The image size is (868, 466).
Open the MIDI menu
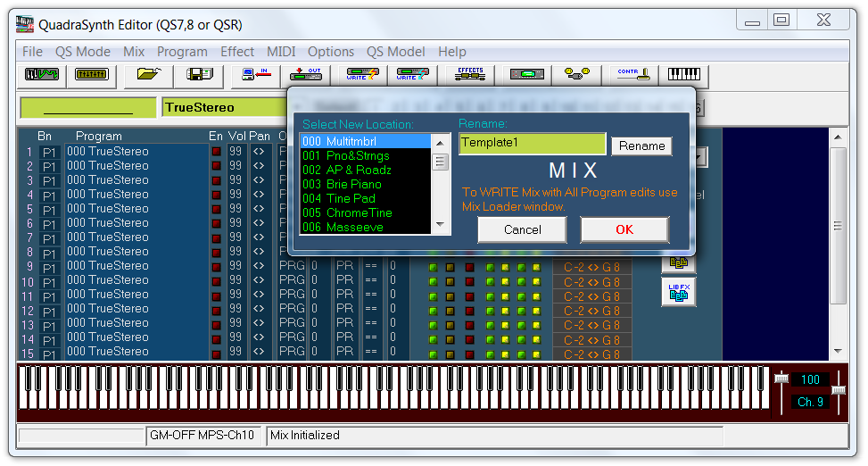(281, 52)
